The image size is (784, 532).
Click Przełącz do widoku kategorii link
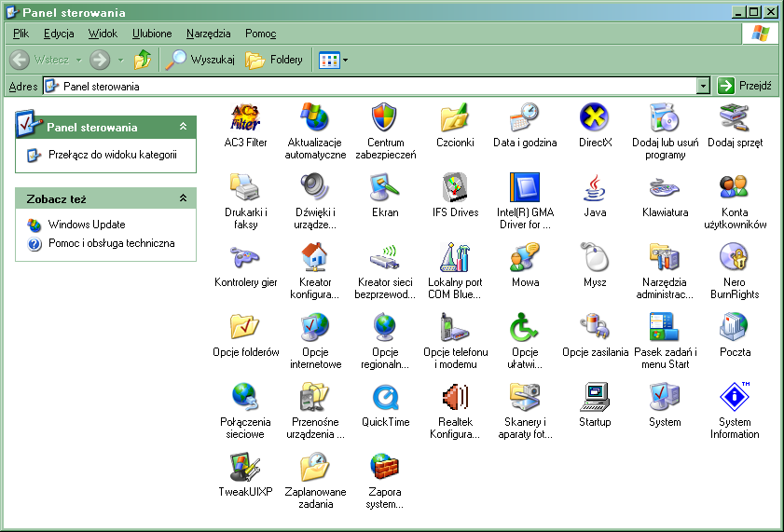tap(112, 155)
